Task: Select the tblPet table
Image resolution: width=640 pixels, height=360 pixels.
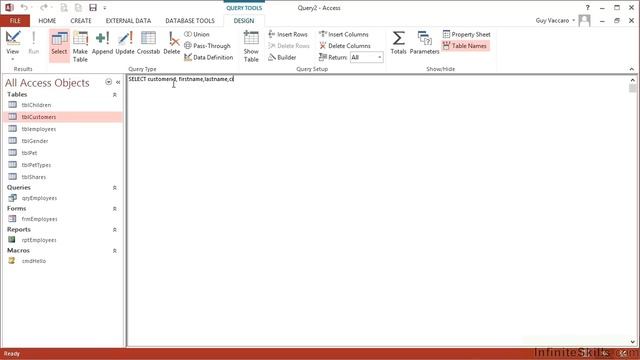Action: 62,153
